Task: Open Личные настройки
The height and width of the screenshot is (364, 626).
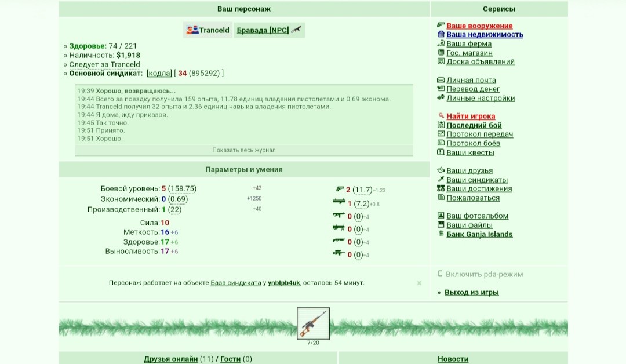Action: (481, 98)
